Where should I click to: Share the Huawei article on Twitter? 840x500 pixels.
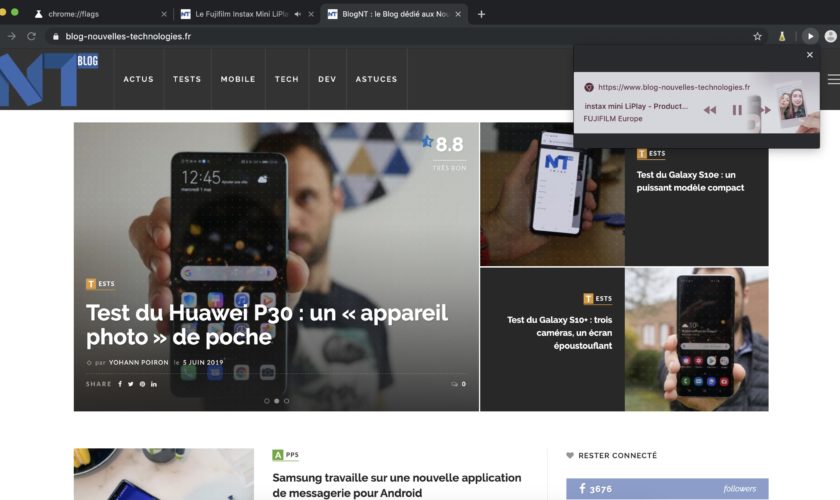click(131, 384)
